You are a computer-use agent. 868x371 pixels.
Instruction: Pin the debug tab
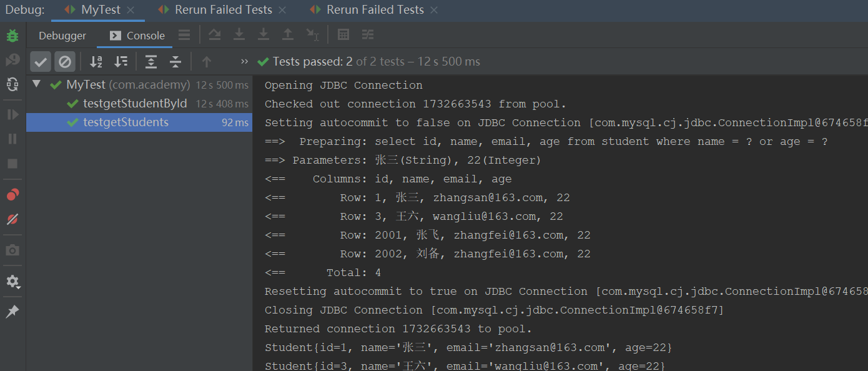click(12, 312)
